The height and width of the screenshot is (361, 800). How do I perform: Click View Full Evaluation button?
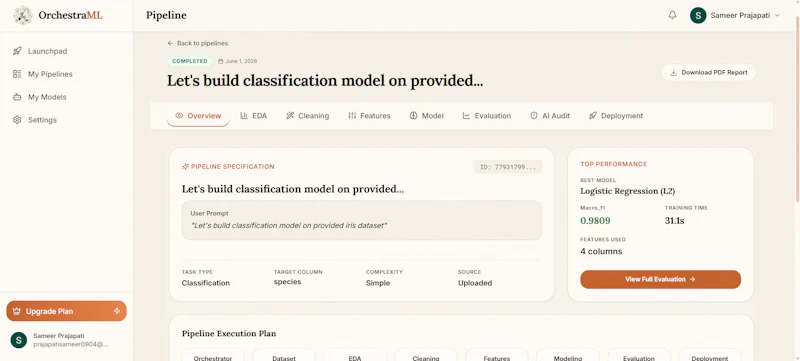click(x=661, y=279)
